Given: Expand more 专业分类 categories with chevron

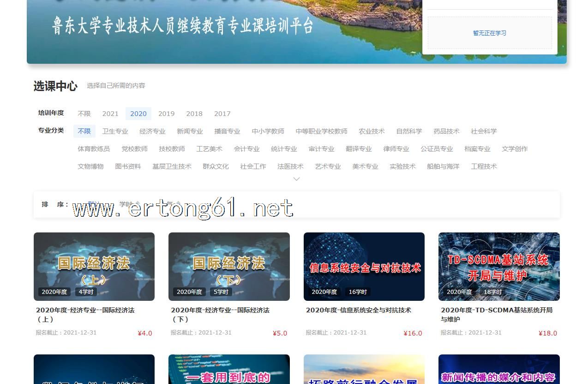Looking at the screenshot, I should point(296,179).
